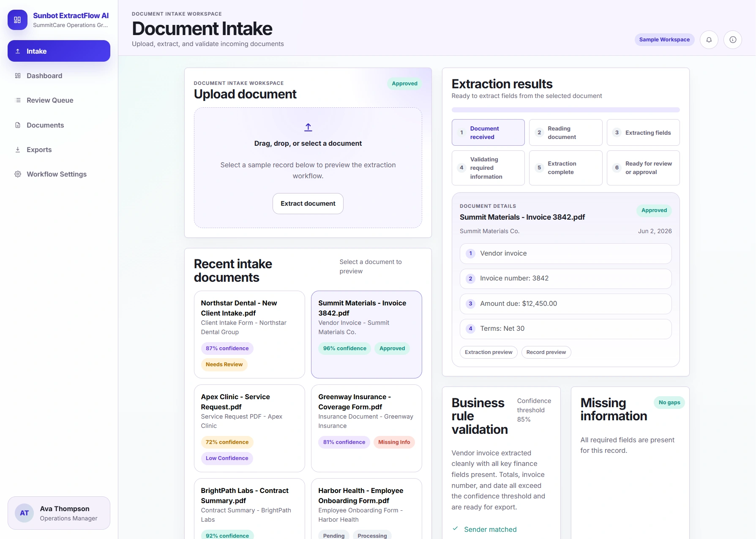This screenshot has width=756, height=539.
Task: Click the Jun 2, 2026 date
Action: point(655,231)
